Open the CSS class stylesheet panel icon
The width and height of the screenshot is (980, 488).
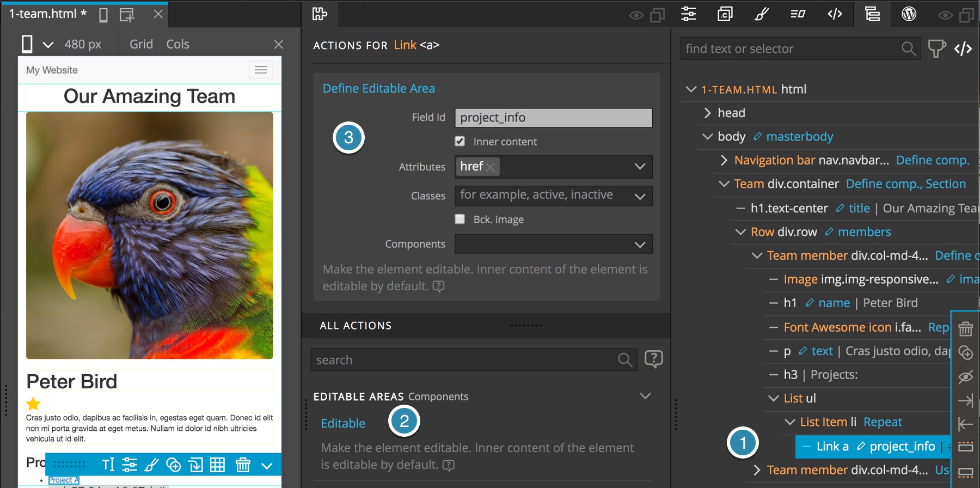pos(725,14)
